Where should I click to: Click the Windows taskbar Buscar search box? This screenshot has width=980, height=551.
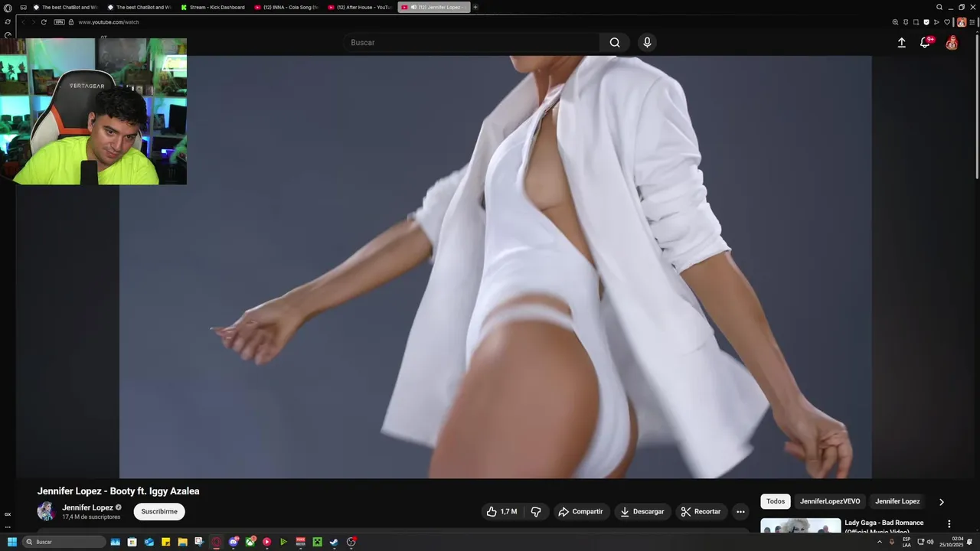[64, 542]
